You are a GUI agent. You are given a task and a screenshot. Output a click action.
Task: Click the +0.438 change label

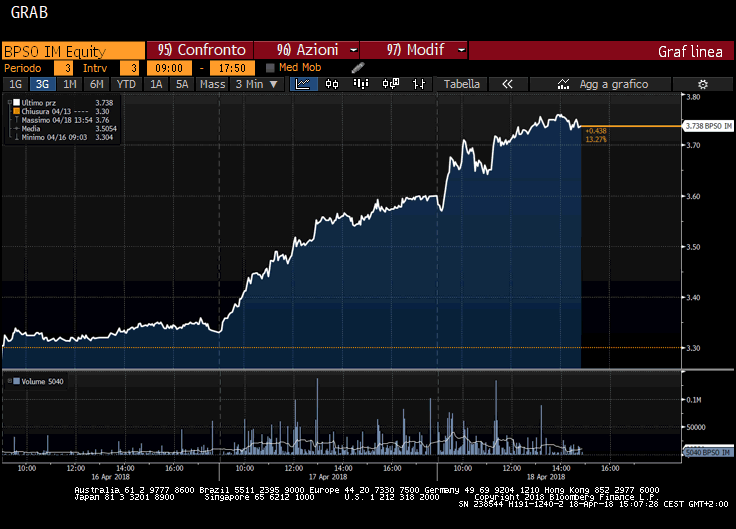coord(596,131)
